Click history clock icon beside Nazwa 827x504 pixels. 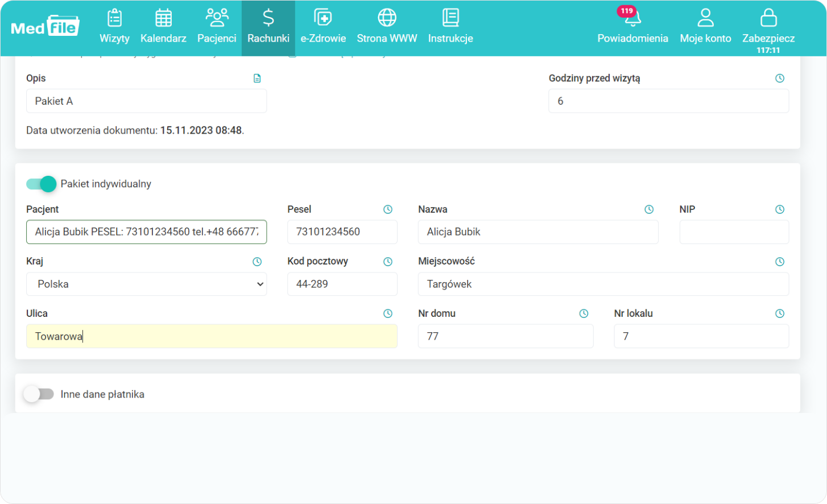click(649, 209)
